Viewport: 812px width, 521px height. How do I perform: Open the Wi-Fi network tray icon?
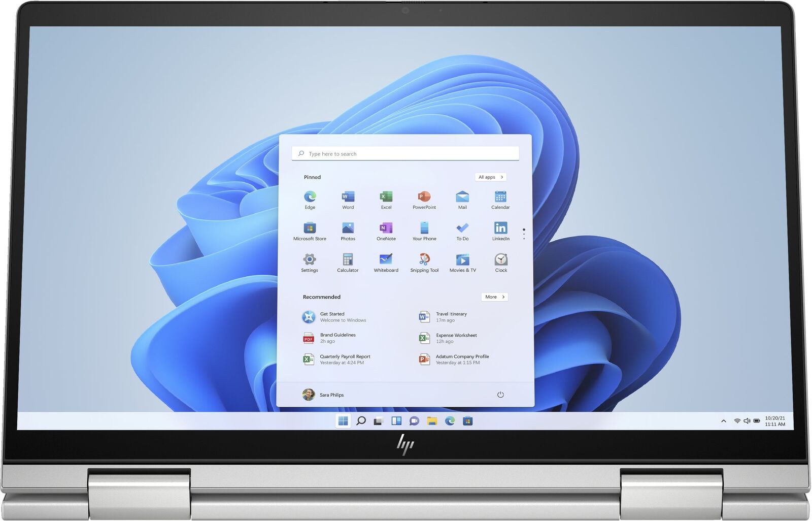737,421
